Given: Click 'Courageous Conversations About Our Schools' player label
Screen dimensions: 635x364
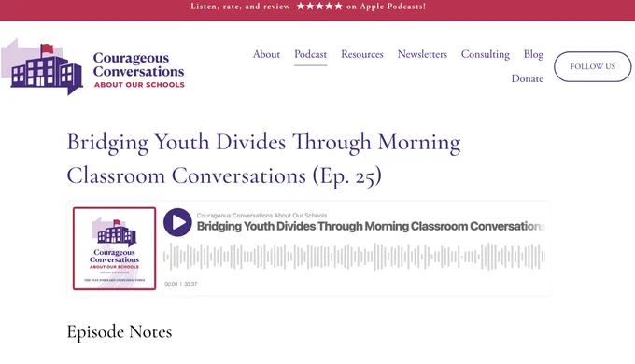Looking at the screenshot, I should pos(261,216).
